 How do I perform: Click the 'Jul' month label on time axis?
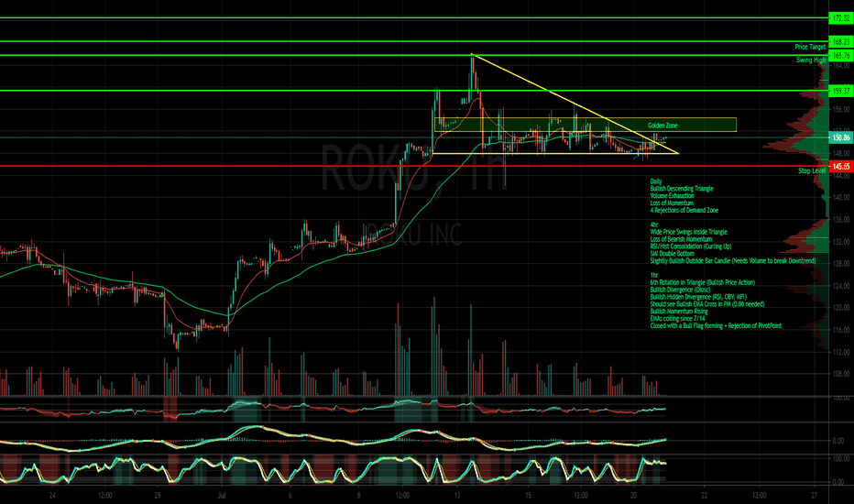pyautogui.click(x=221, y=495)
